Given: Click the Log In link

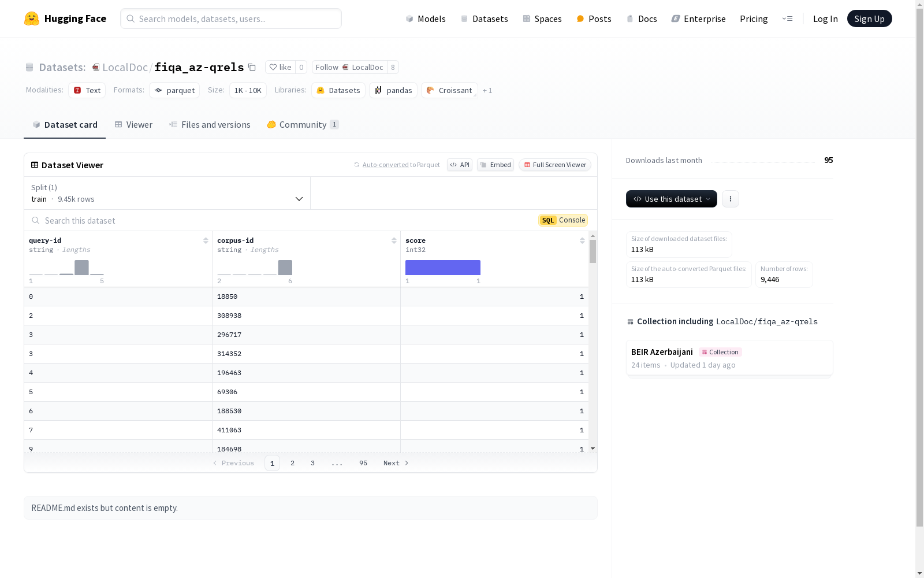Looking at the screenshot, I should click(825, 18).
